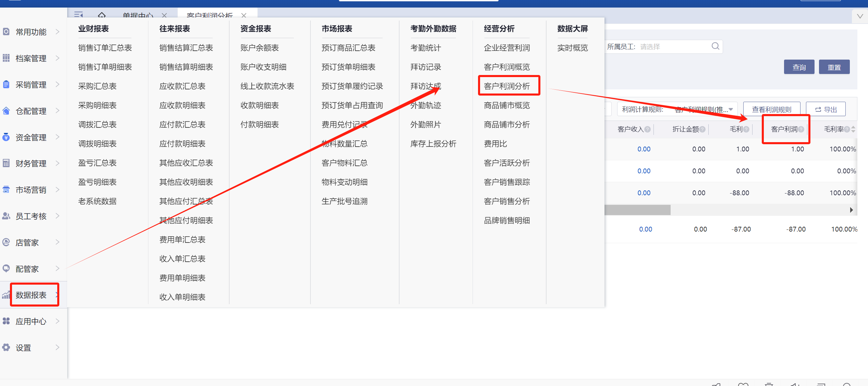This screenshot has width=868, height=386.
Task: Click the 查看利润规则 button
Action: tap(771, 110)
